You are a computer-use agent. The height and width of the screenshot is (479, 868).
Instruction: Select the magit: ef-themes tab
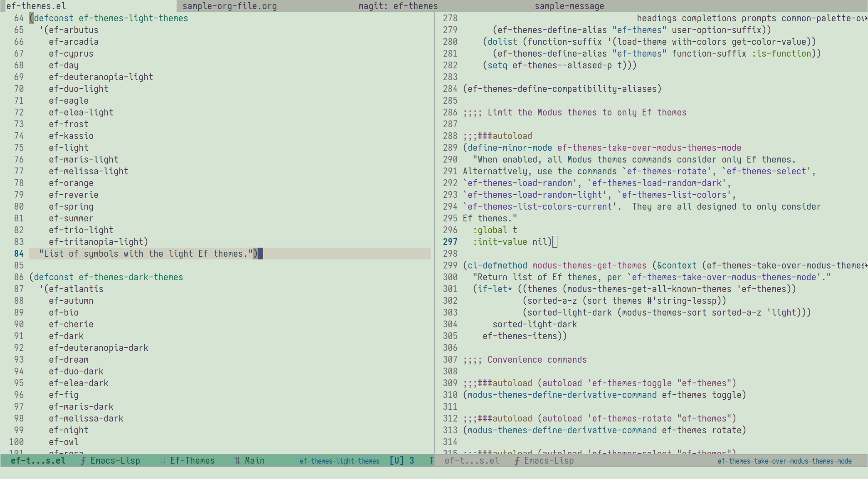click(398, 6)
